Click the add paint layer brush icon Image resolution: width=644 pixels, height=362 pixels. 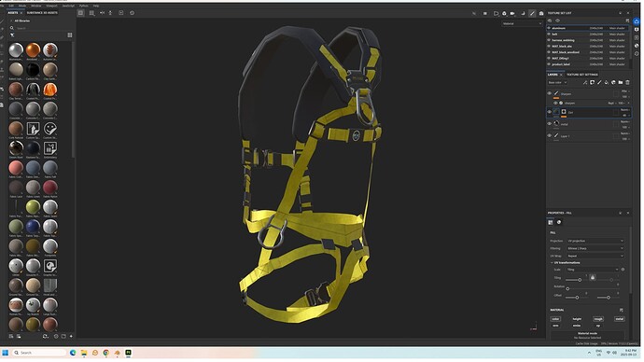coord(599,82)
